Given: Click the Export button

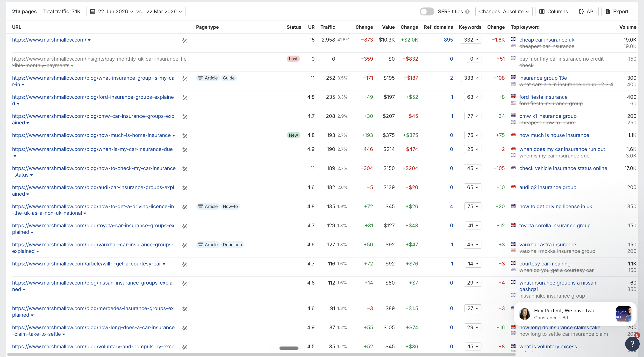Looking at the screenshot, I should click(x=617, y=12).
